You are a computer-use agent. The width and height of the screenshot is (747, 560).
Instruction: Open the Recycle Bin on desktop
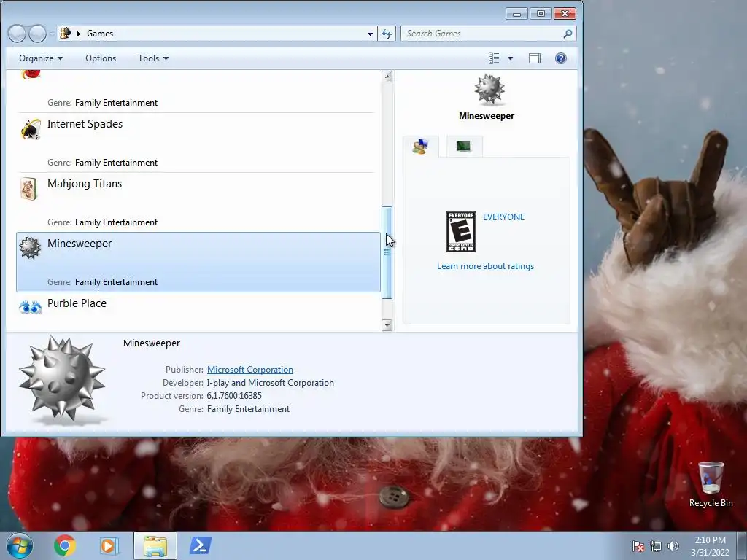(711, 484)
